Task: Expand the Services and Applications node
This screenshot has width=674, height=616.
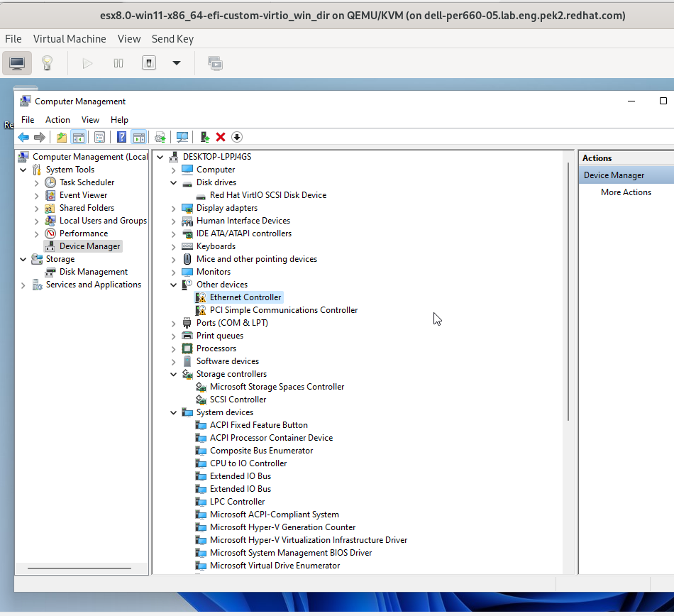Action: tap(23, 285)
